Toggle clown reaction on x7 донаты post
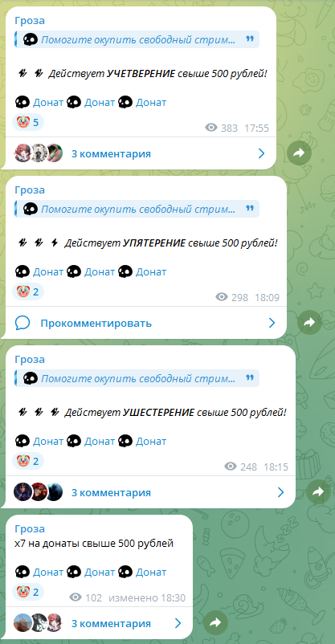The width and height of the screenshot is (335, 644). 28,592
